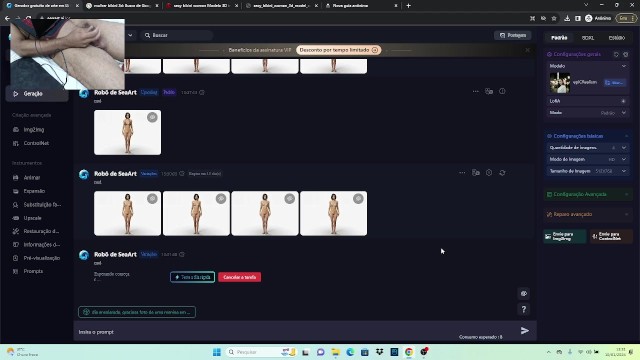
Task: Open the help question mark button
Action: click(524, 309)
